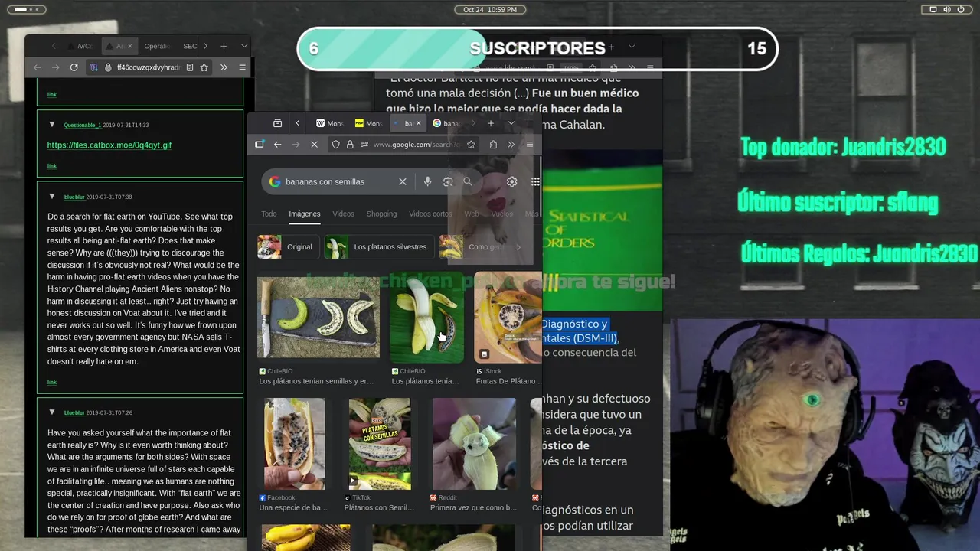Open a new tab in the Google window
This screenshot has width=980, height=551.
pos(491,123)
